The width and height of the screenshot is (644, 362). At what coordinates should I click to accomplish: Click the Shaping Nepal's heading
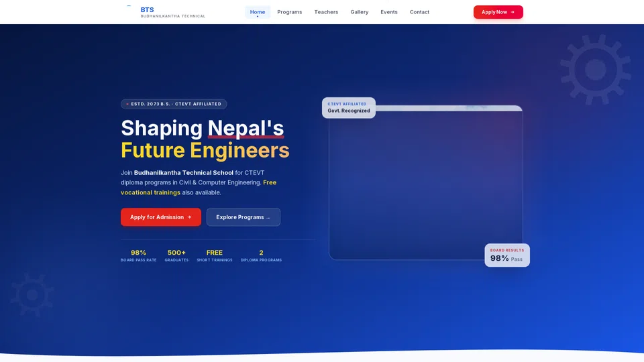202,128
